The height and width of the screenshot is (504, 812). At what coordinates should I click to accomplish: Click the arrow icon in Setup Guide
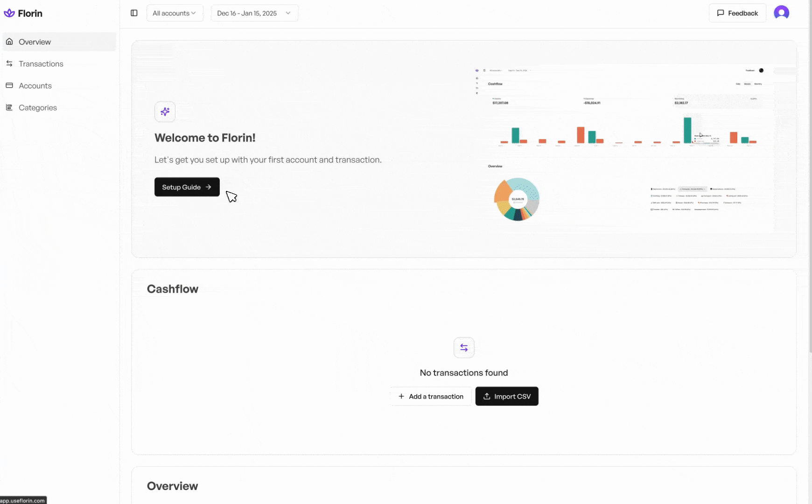(x=209, y=187)
